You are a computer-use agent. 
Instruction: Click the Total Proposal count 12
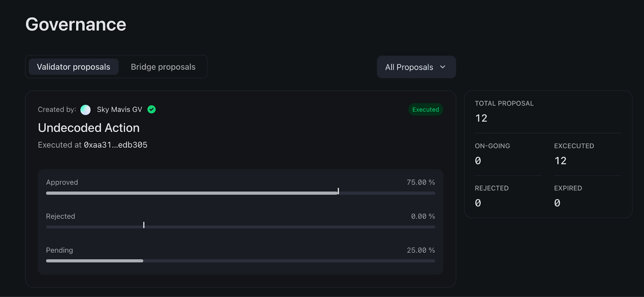(x=481, y=118)
